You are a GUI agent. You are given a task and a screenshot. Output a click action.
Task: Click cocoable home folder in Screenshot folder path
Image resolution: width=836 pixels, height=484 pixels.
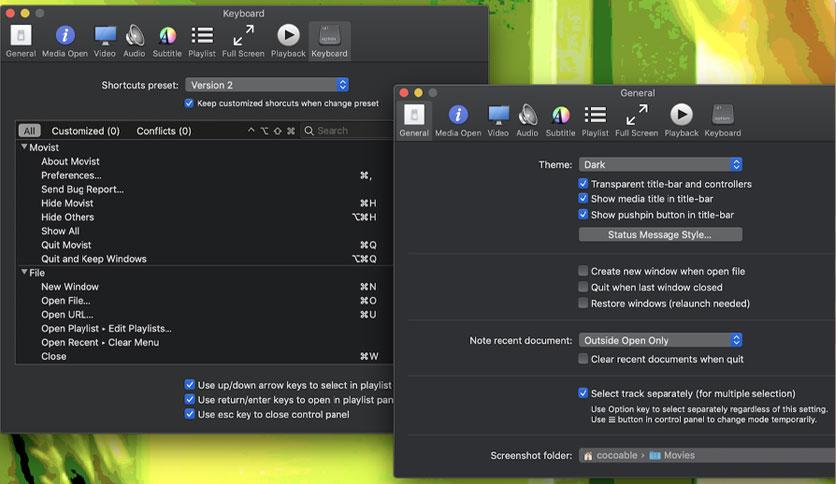[x=611, y=455]
